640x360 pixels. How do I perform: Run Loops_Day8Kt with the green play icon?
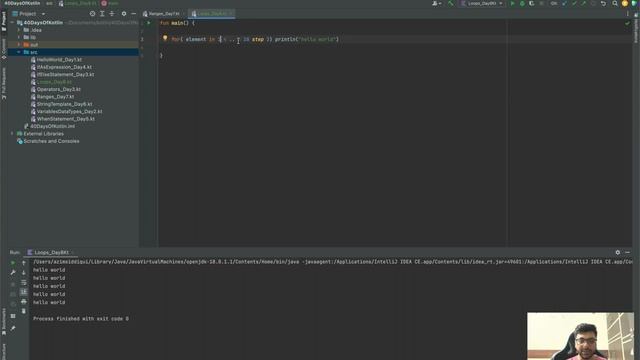point(513,4)
